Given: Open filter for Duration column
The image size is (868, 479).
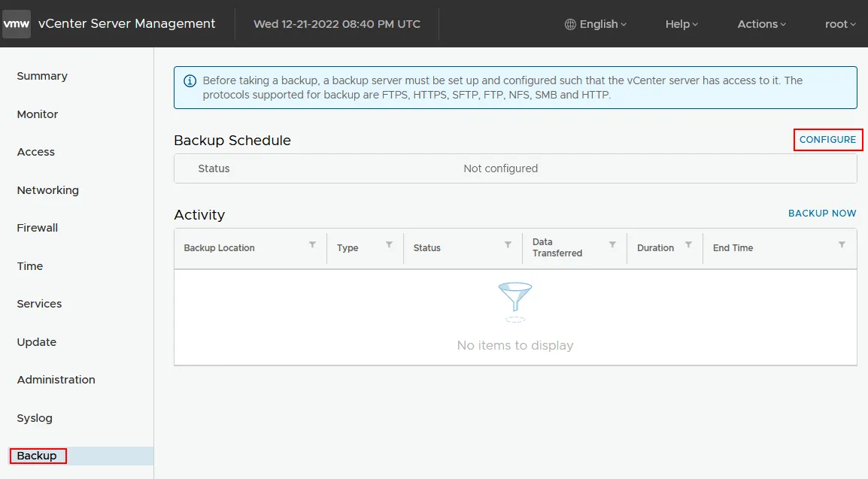Looking at the screenshot, I should (x=688, y=245).
